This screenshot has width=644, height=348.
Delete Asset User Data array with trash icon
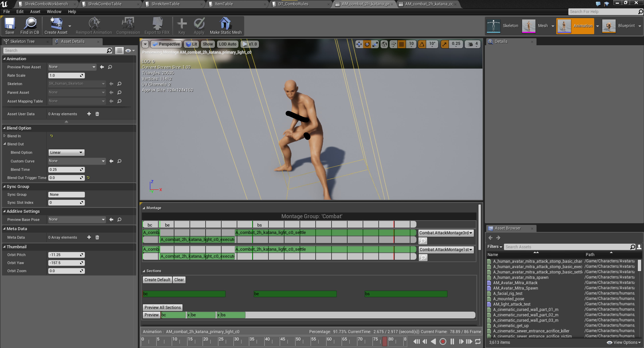(x=97, y=114)
